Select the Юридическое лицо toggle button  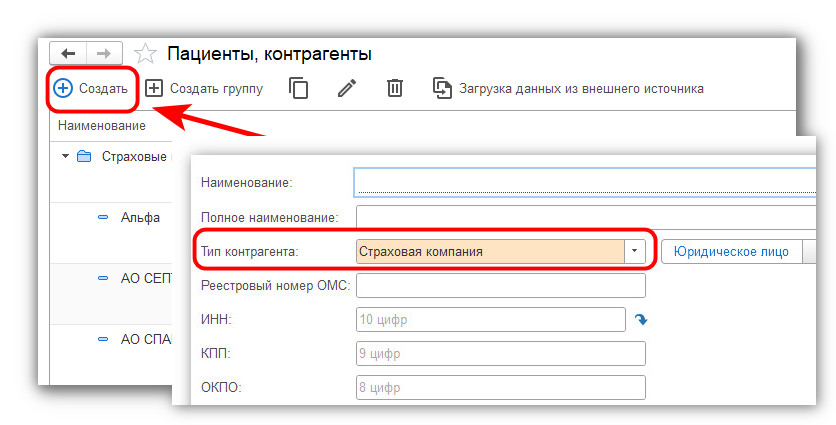[732, 251]
